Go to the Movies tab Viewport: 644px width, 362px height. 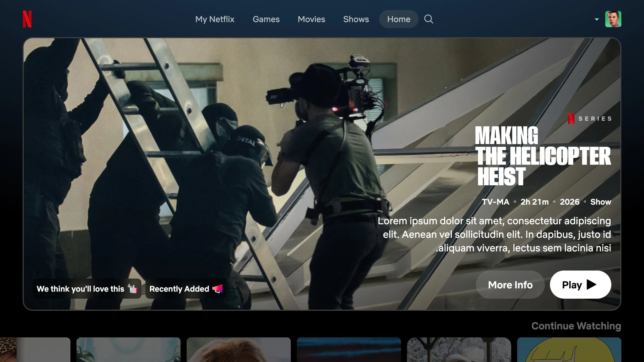point(311,19)
